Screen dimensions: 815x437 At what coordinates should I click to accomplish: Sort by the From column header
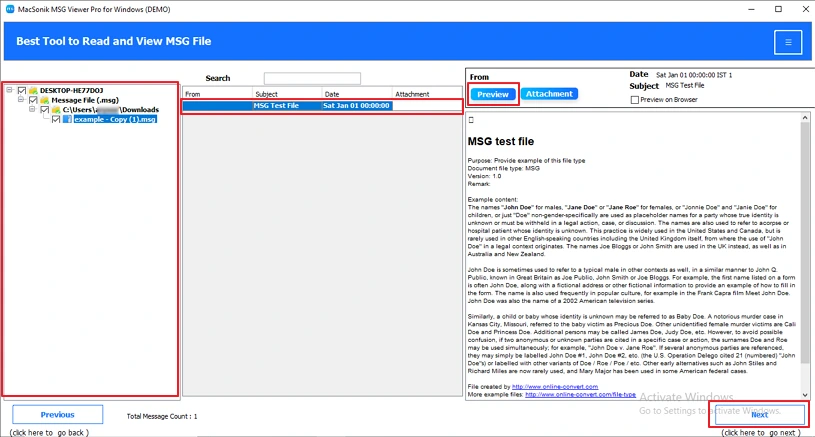click(218, 94)
